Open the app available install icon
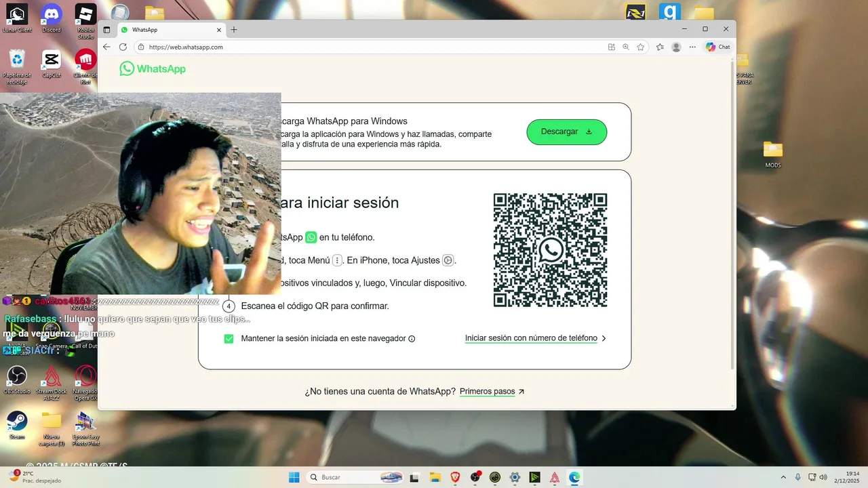868x488 pixels. click(611, 47)
